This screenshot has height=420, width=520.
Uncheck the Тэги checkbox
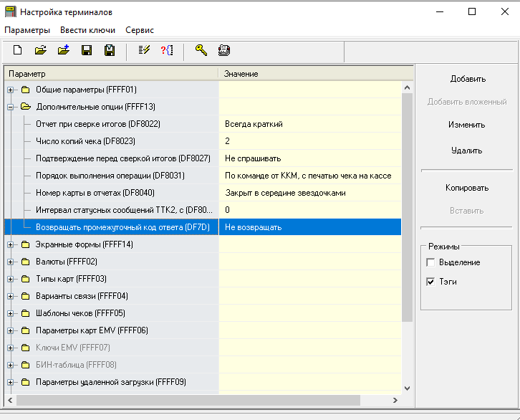coord(430,282)
